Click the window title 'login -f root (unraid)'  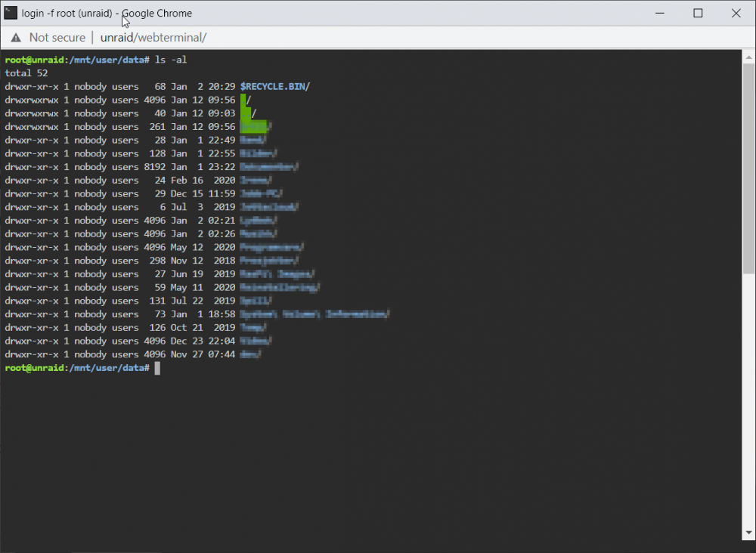click(67, 13)
